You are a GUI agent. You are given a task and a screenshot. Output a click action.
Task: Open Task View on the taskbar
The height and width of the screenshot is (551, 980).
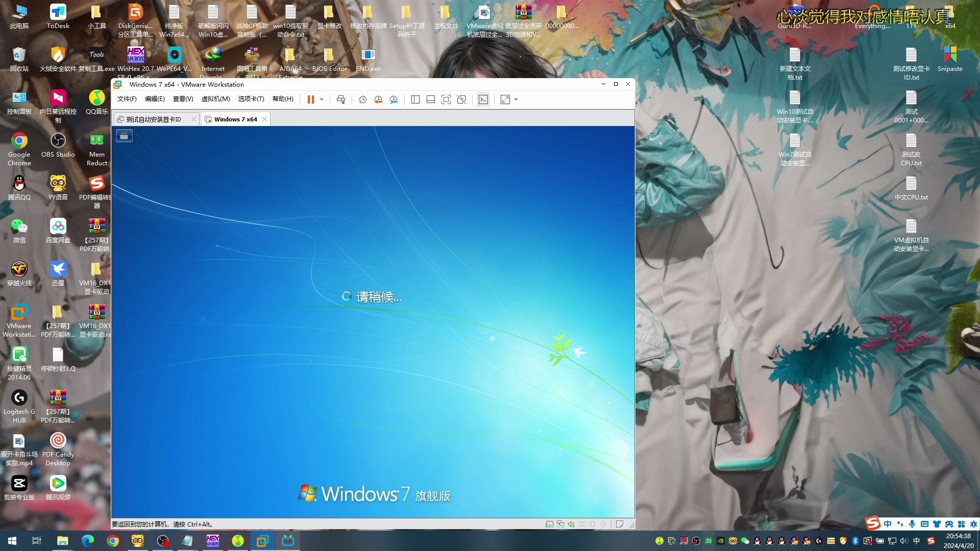[37, 541]
